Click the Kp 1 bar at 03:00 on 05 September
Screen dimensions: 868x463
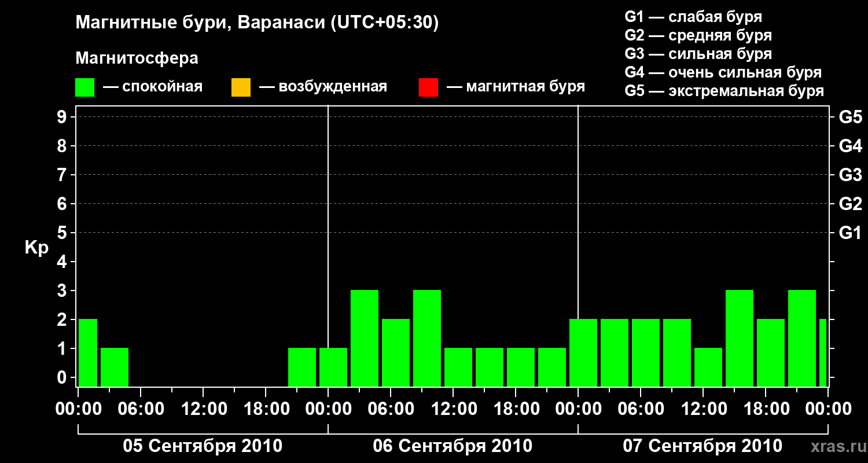point(115,368)
